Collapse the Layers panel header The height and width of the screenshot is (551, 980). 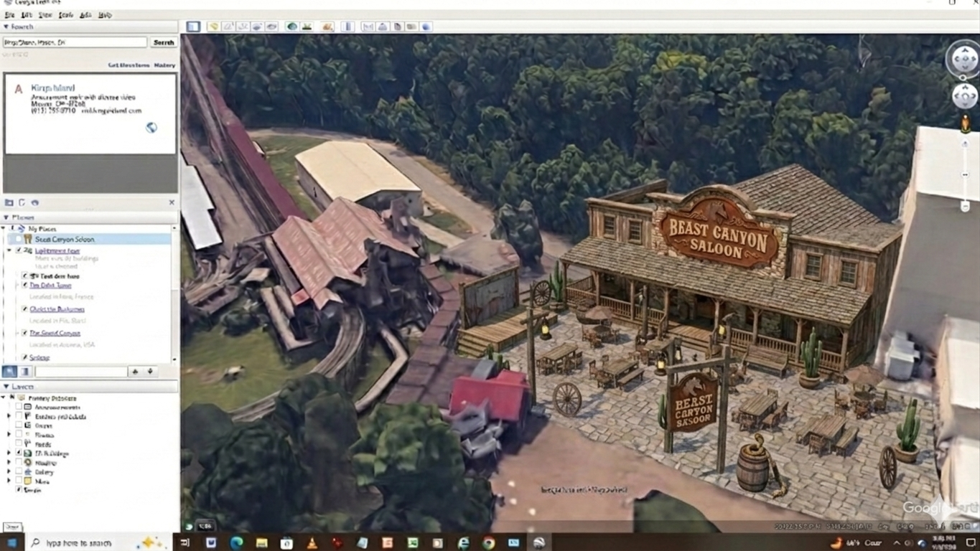pyautogui.click(x=6, y=387)
